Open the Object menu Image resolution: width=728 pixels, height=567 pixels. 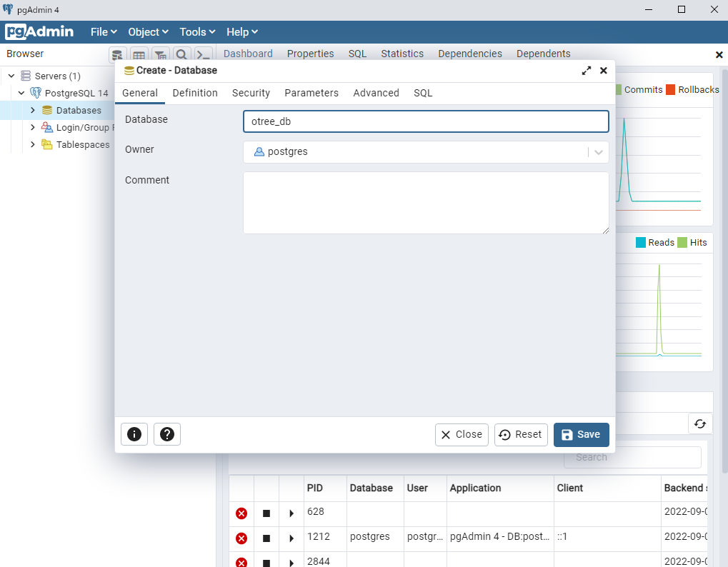coord(148,32)
